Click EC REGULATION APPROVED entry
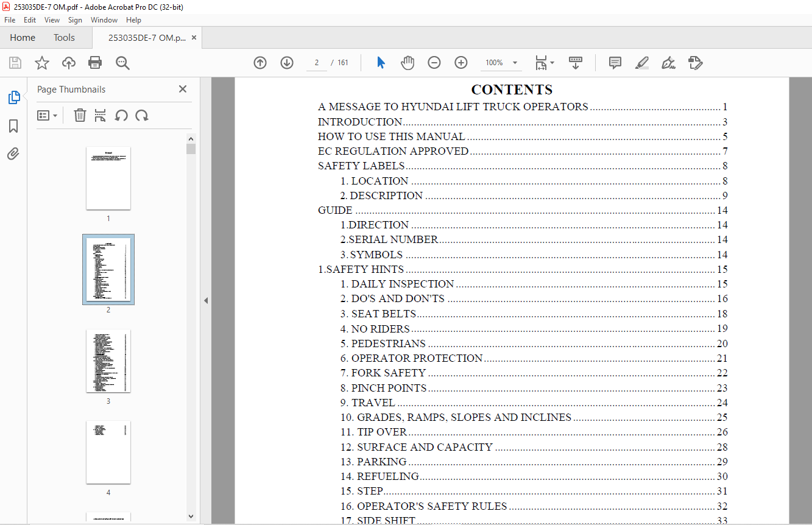812x525 pixels. point(523,151)
